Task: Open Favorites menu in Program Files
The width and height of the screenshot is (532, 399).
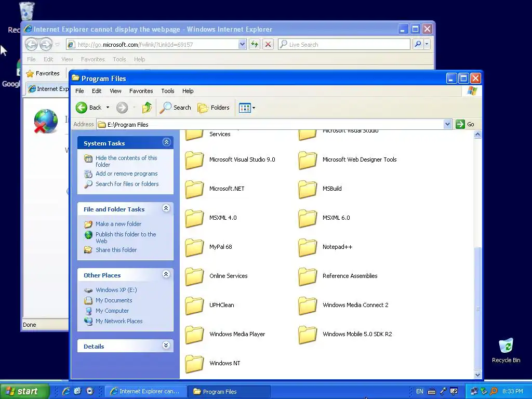Action: (x=141, y=91)
